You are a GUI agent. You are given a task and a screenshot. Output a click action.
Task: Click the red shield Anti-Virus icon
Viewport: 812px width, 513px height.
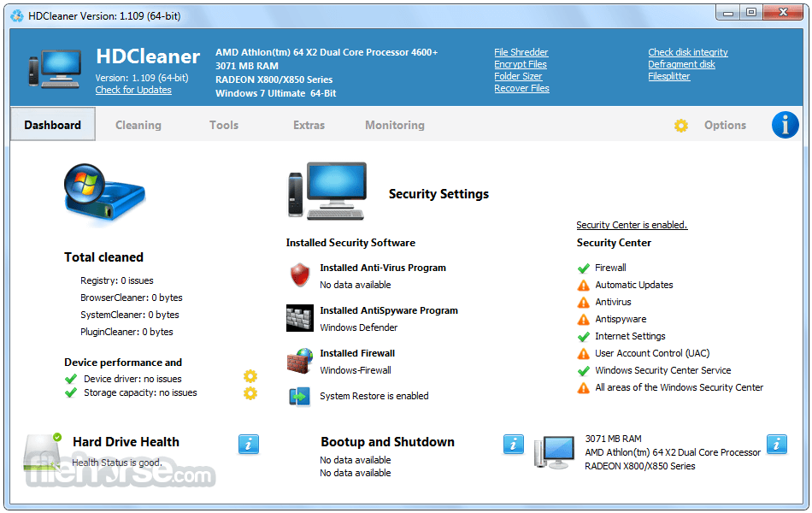[300, 274]
